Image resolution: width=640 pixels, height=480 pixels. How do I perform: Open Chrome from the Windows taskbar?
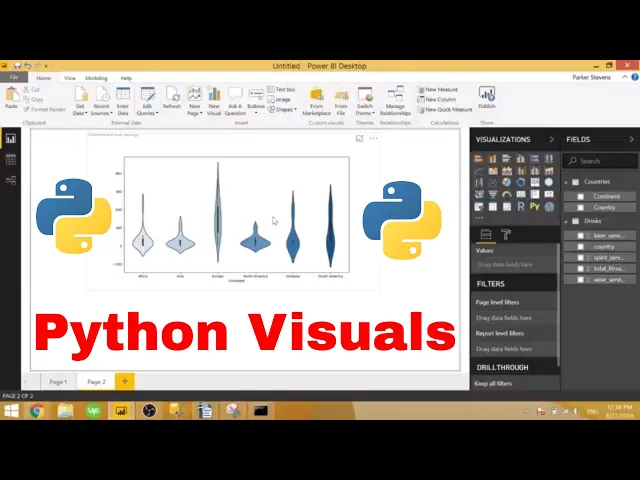[37, 411]
